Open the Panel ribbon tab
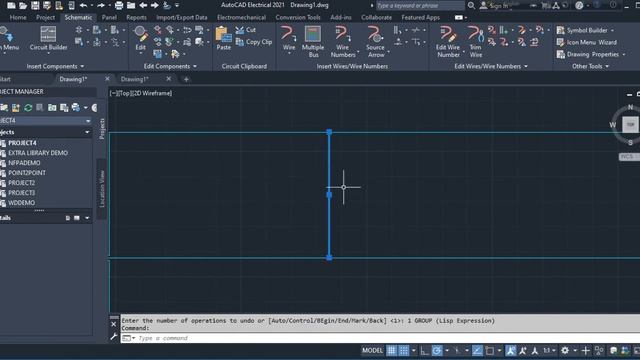 (109, 17)
